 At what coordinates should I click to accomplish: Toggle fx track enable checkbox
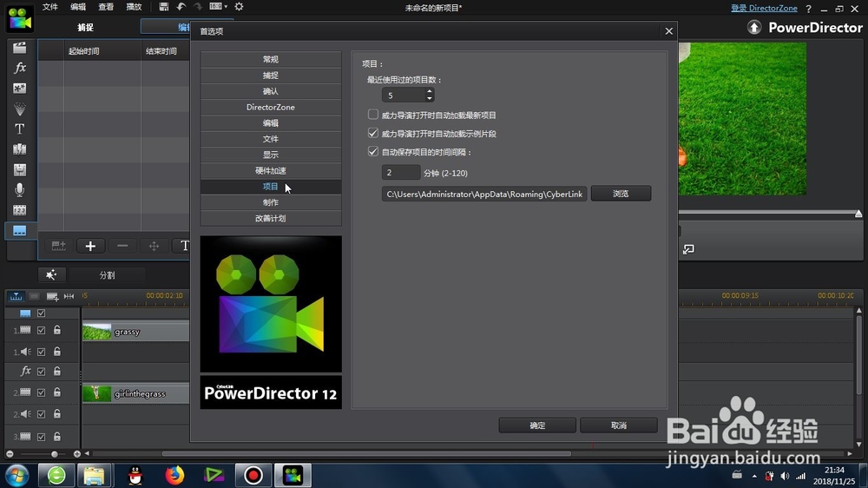41,372
